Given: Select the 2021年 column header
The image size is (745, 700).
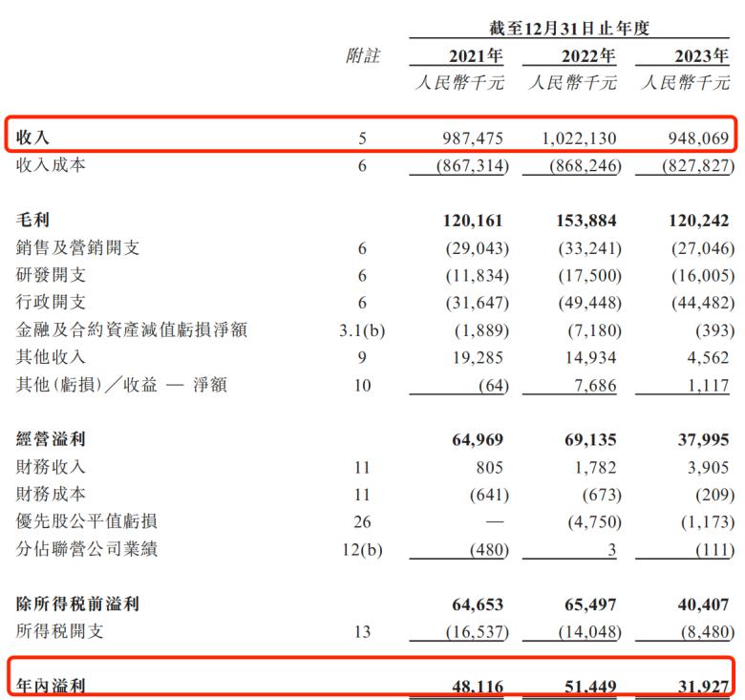Looking at the screenshot, I should 476,56.
